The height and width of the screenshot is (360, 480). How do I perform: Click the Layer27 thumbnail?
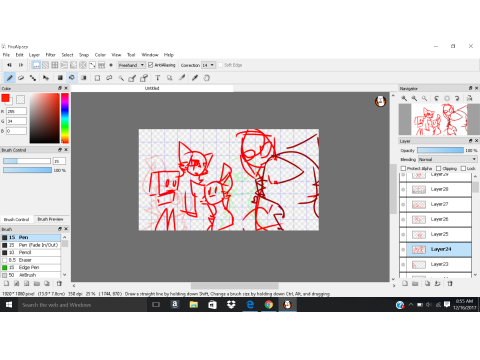tap(419, 204)
